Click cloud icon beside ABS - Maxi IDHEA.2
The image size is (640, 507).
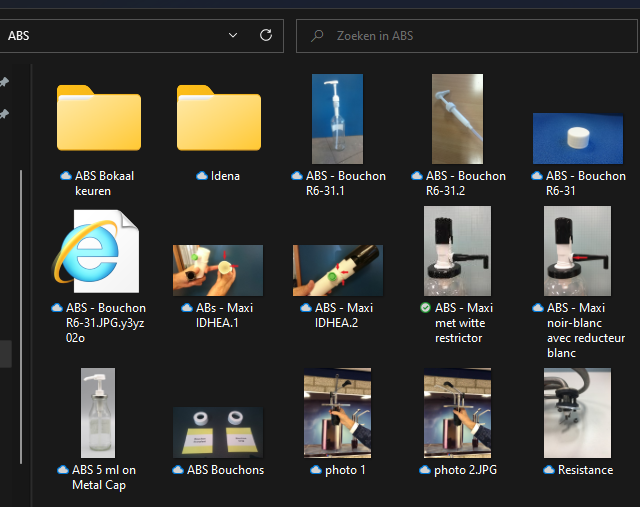click(306, 308)
